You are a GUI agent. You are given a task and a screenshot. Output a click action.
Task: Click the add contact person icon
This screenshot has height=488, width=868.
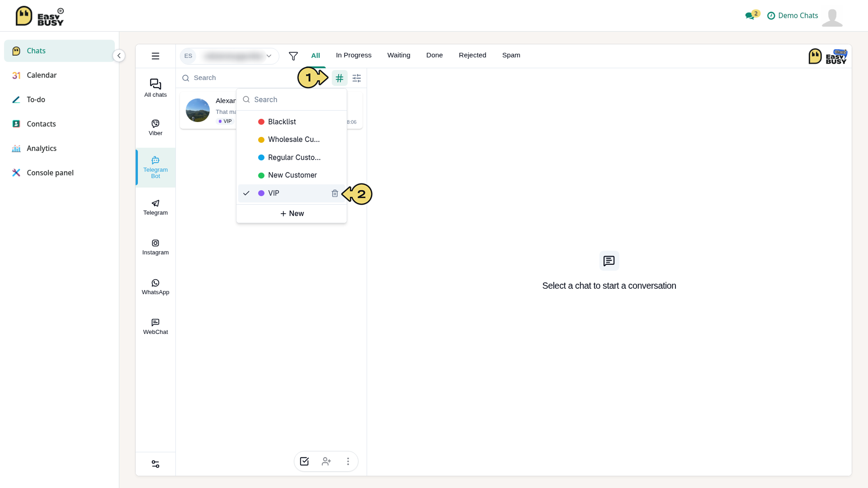[x=326, y=461]
